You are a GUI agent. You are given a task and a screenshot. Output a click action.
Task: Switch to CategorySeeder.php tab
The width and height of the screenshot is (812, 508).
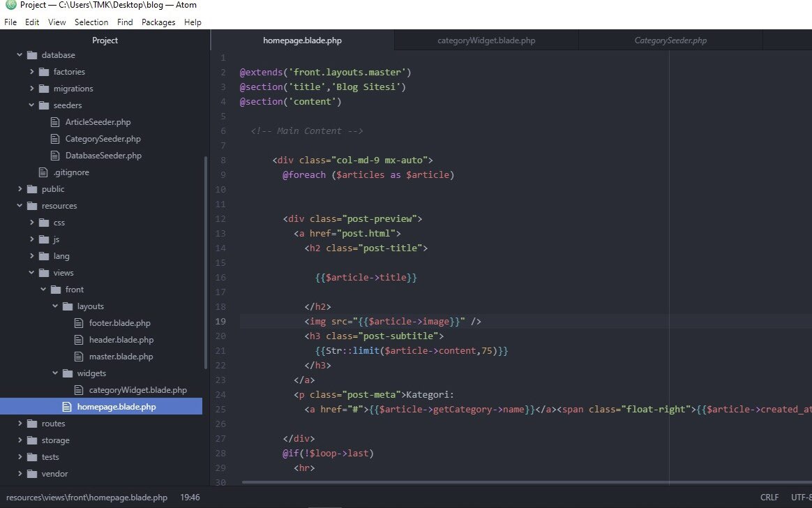tap(670, 40)
